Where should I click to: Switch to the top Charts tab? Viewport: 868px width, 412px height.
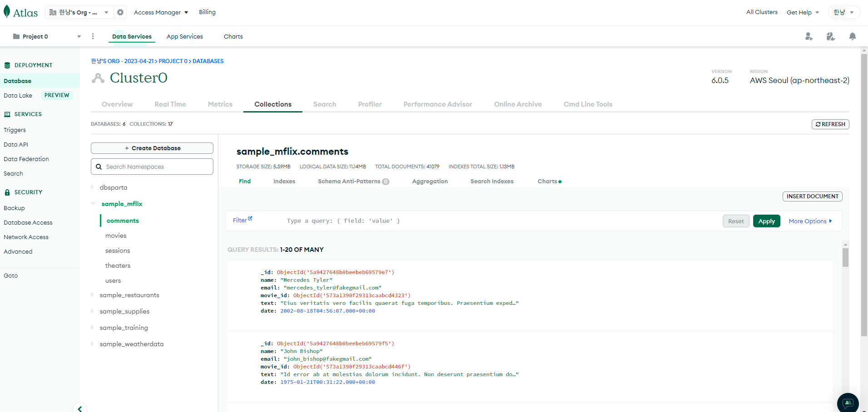[x=233, y=36]
